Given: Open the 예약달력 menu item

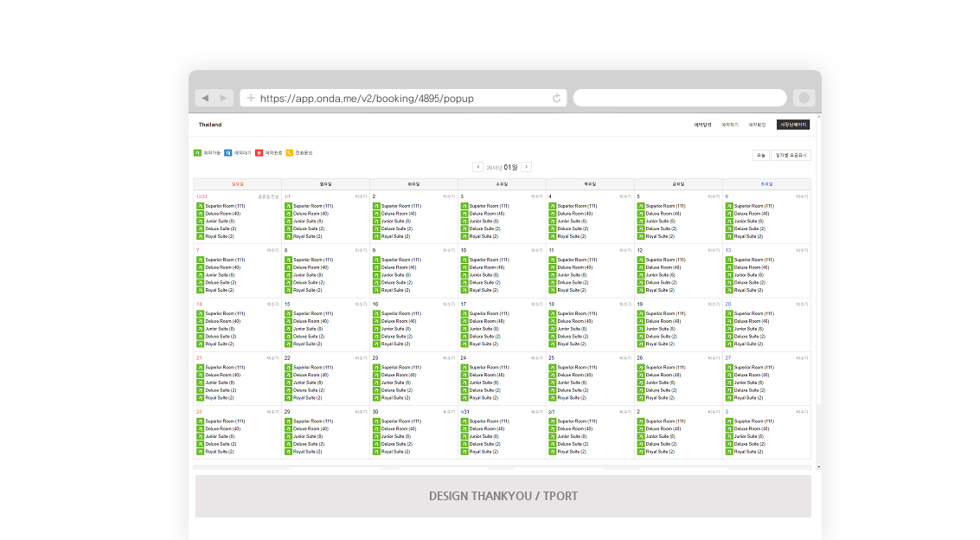Looking at the screenshot, I should click(702, 125).
